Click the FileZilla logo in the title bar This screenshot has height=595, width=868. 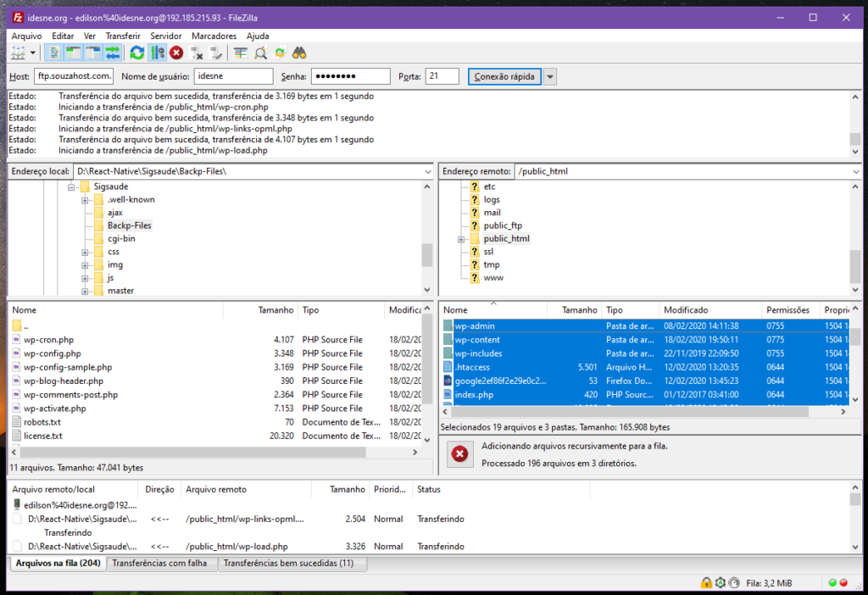[18, 18]
